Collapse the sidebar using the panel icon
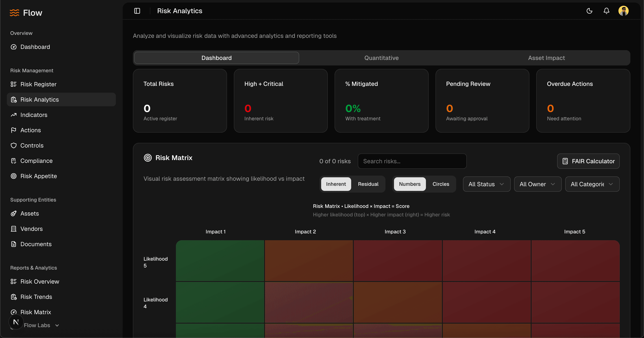The image size is (644, 338). click(137, 11)
